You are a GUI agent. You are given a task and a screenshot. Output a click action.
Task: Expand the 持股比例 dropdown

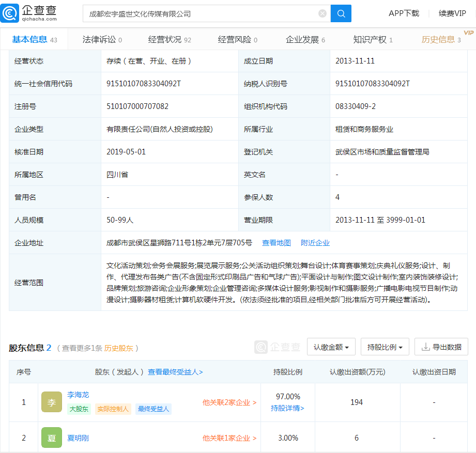pos(385,347)
